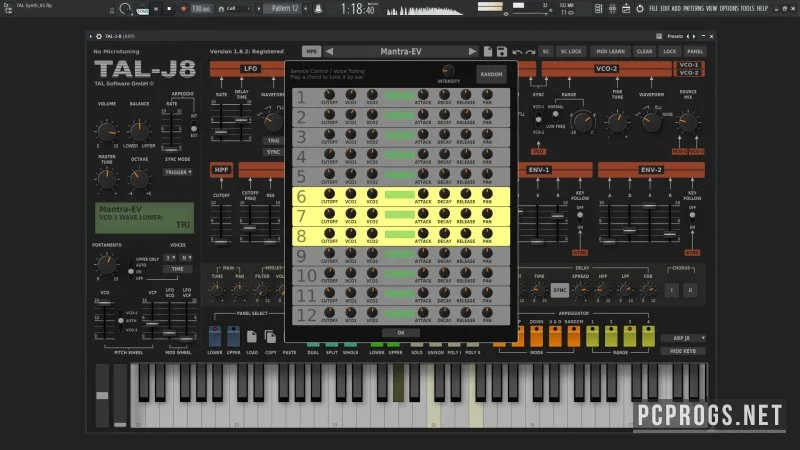Click the MIDI LEARN button
The height and width of the screenshot is (450, 800).
[x=610, y=52]
